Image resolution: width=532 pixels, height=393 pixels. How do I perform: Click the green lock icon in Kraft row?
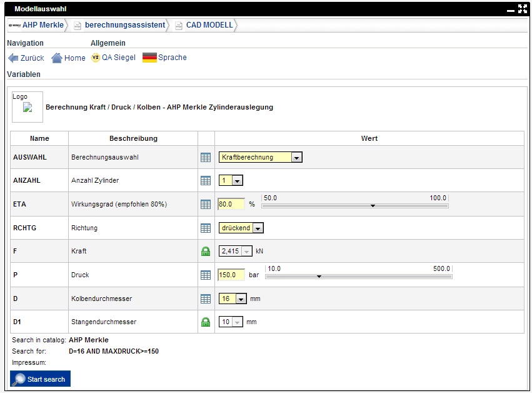206,251
